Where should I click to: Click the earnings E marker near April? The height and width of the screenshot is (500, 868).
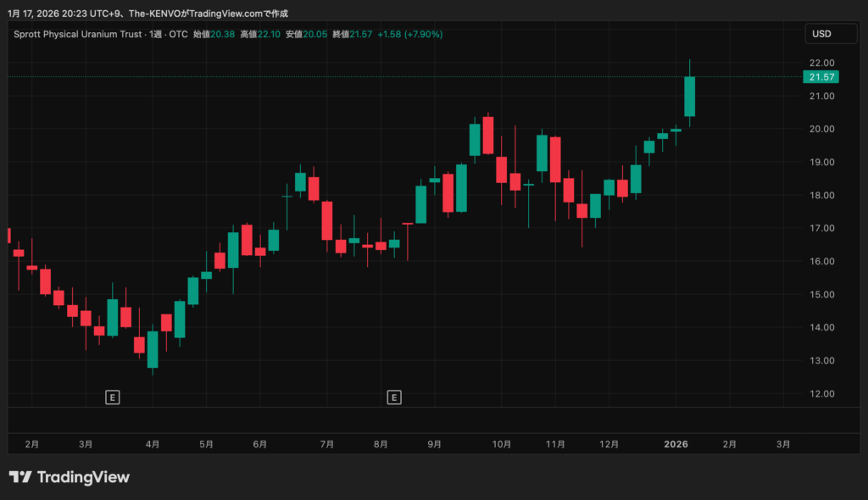point(112,397)
